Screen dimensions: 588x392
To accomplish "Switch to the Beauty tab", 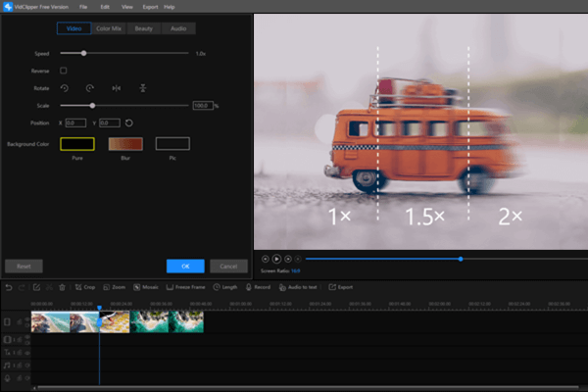I will click(x=144, y=28).
